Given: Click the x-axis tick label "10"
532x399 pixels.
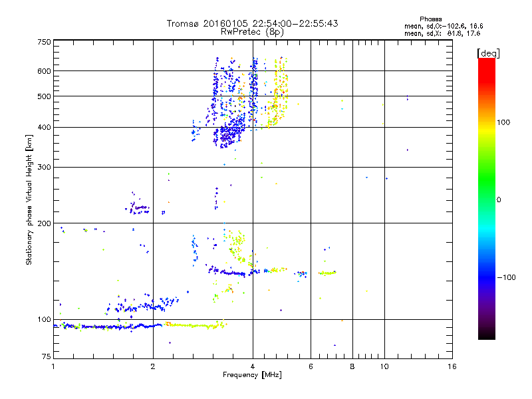Looking at the screenshot, I should click(x=384, y=366).
